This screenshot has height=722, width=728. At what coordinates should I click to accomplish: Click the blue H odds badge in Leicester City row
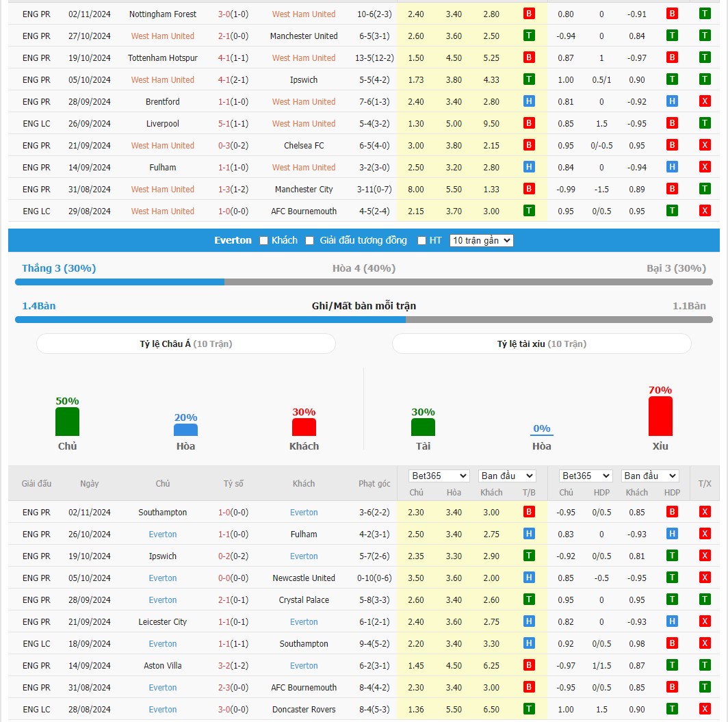coord(529,621)
